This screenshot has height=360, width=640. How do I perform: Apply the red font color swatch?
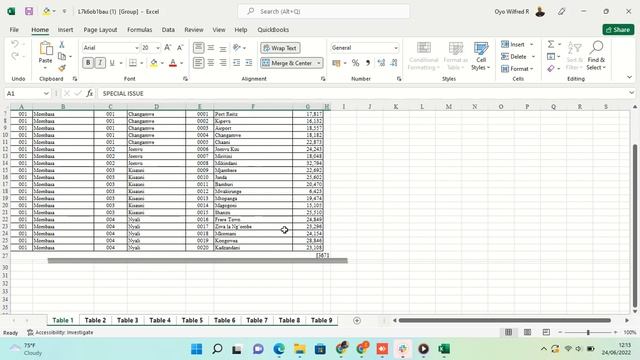click(173, 63)
